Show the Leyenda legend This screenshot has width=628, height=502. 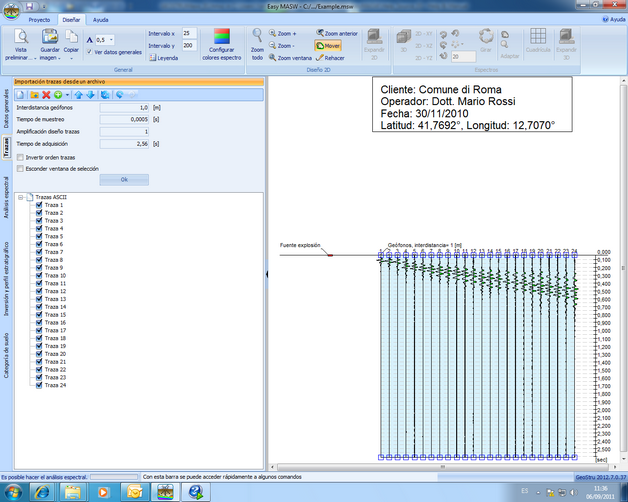[163, 58]
